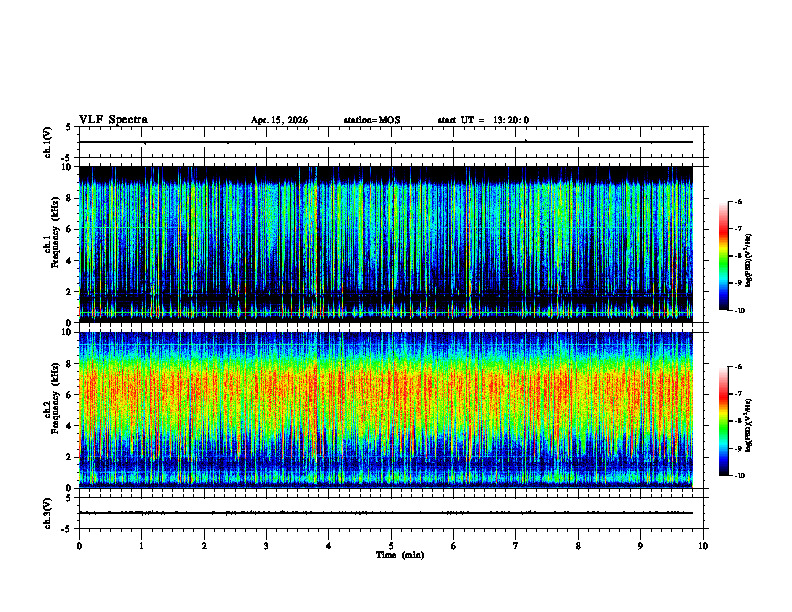Click the ch.1(V) waveform trace panel
The width and height of the screenshot is (792, 612).
point(393,142)
